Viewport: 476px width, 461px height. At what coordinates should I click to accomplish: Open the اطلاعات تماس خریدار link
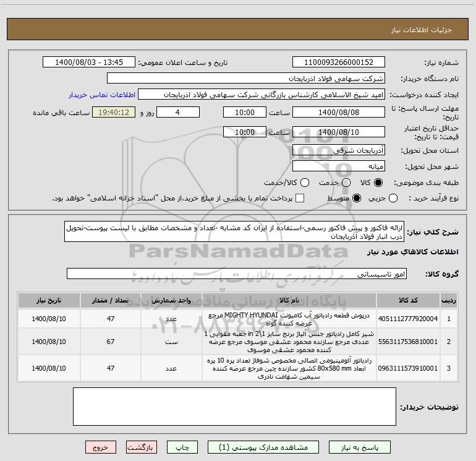[x=102, y=95]
